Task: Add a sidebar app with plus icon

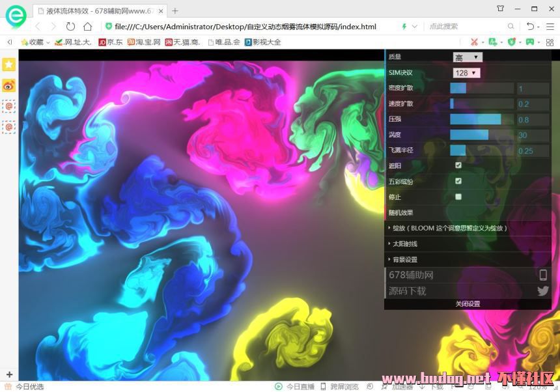Action: 9,374
